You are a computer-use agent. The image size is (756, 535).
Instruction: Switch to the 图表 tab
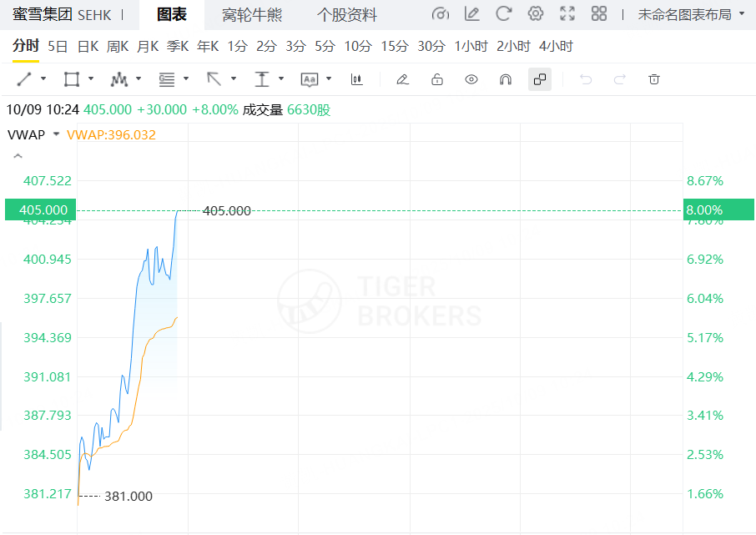[x=172, y=15]
